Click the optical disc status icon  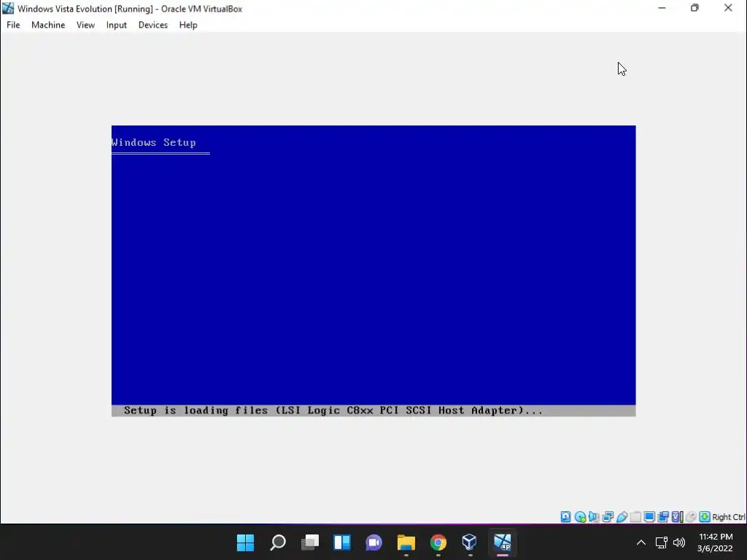(x=580, y=517)
